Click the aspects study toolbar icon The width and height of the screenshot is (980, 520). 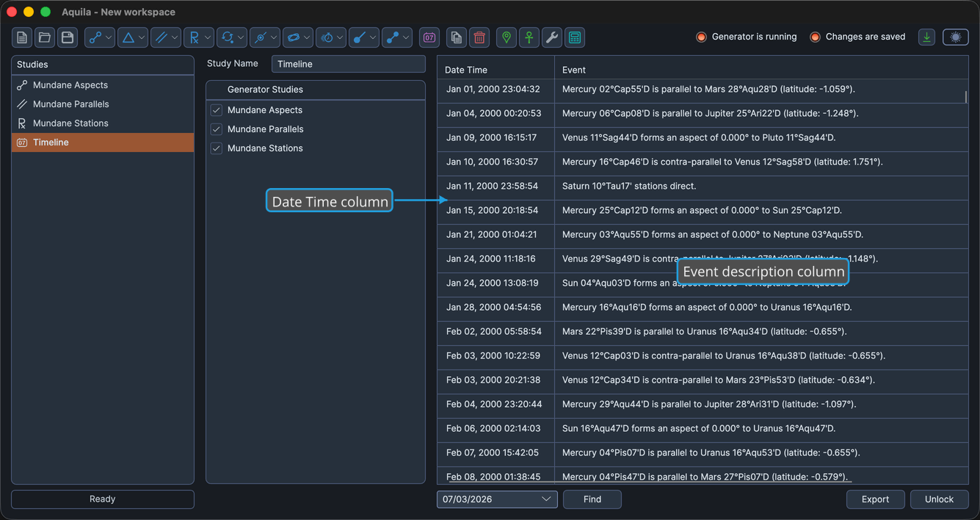[95, 37]
